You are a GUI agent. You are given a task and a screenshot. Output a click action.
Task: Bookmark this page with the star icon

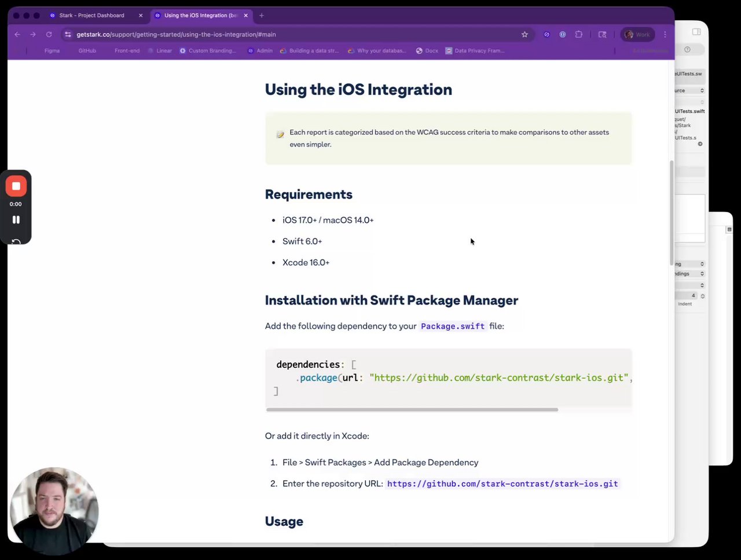(524, 35)
